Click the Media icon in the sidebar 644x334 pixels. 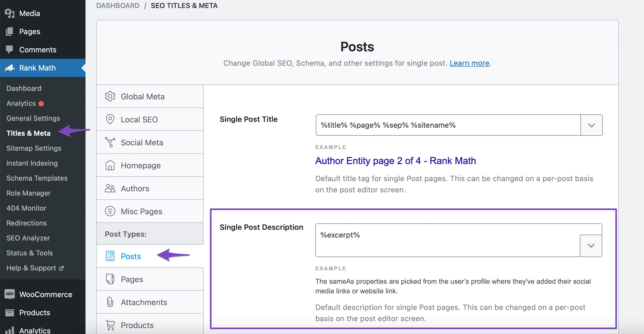tap(10, 13)
